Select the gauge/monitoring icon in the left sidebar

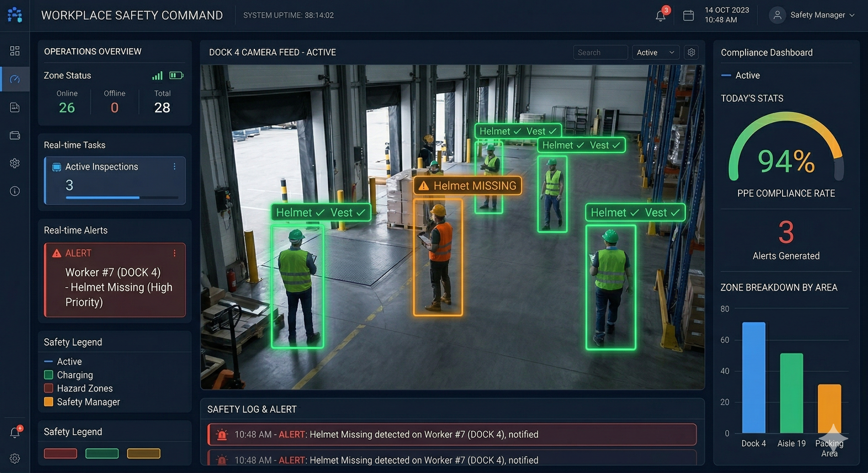point(15,79)
